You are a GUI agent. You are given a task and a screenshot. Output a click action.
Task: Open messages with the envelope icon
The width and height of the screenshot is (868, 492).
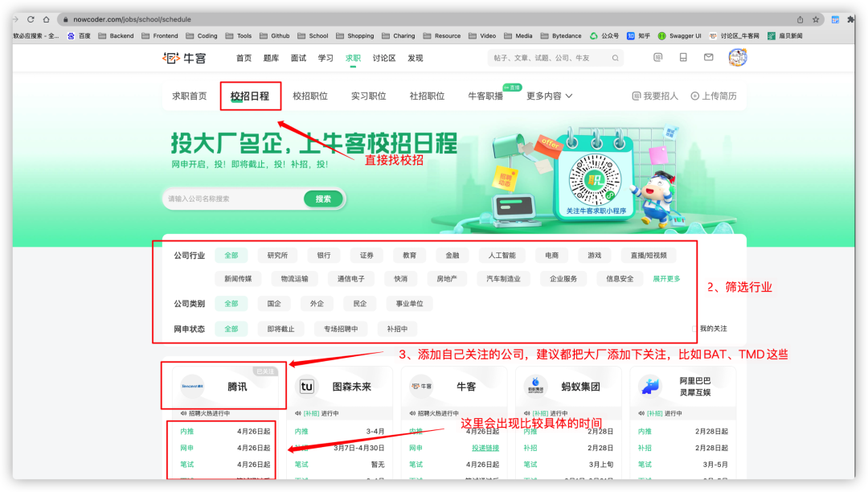pyautogui.click(x=709, y=58)
